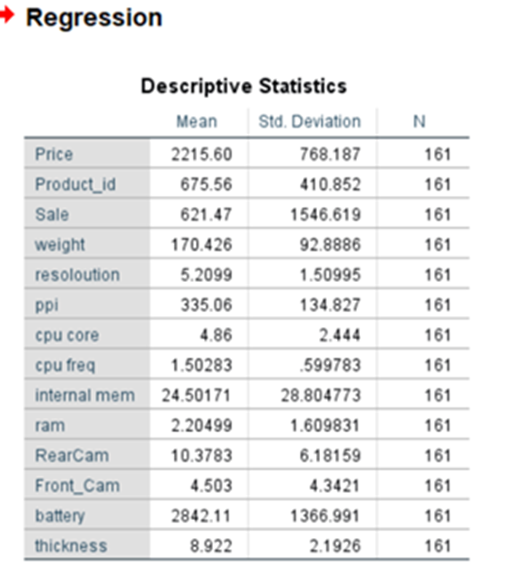Click the thickness mean value 8.922
529x569 pixels.
point(211,546)
